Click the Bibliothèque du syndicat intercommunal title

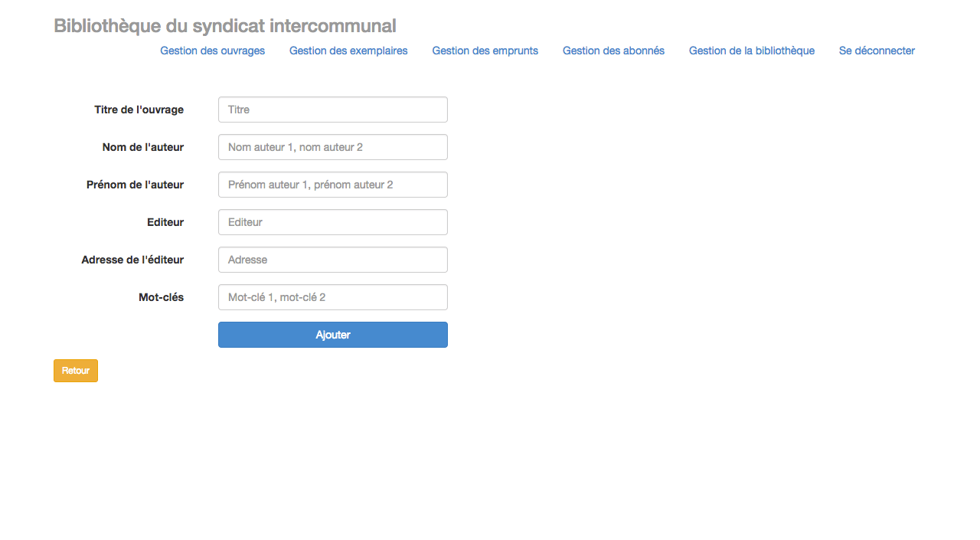pyautogui.click(x=225, y=26)
